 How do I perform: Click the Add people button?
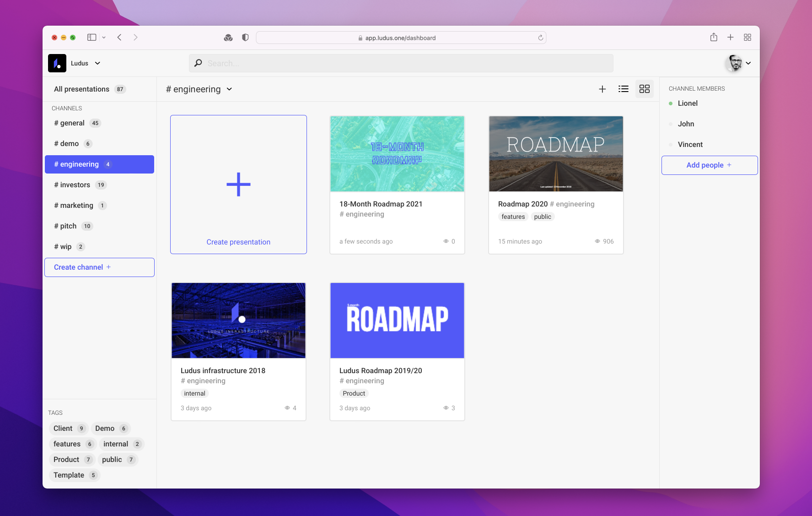(709, 165)
